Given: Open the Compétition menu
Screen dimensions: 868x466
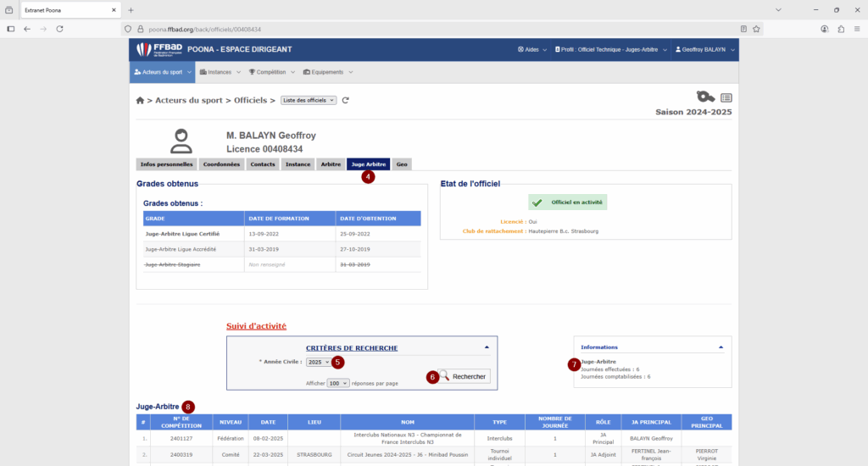Looking at the screenshot, I should 271,72.
